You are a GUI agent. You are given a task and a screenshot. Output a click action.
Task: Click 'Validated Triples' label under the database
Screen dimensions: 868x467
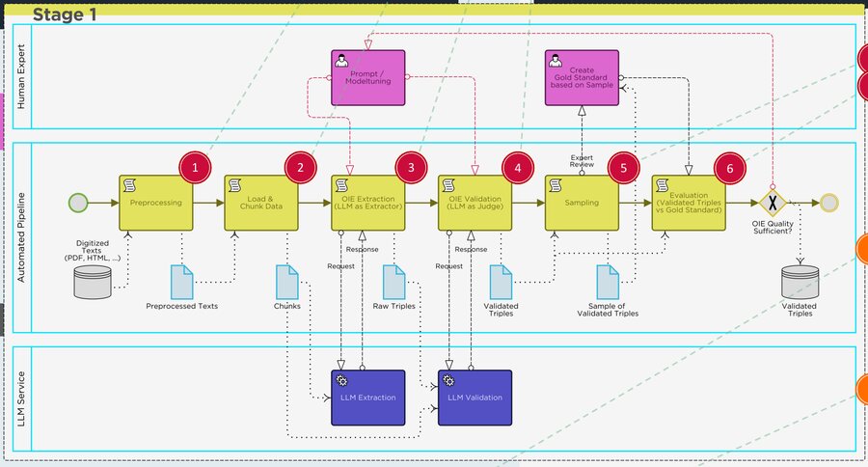point(800,310)
